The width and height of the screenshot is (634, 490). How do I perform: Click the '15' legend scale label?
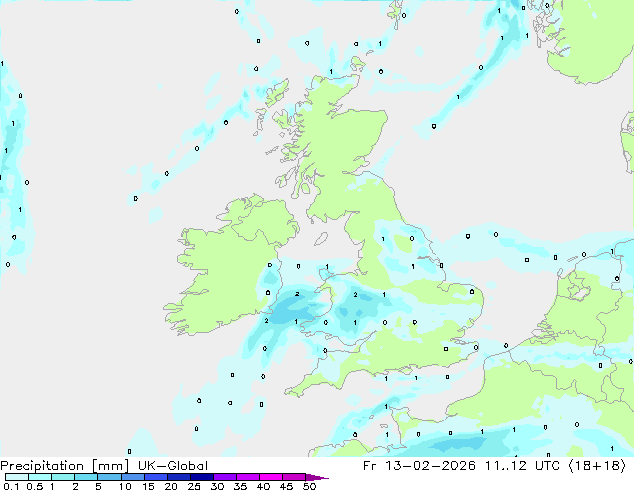coord(148,486)
